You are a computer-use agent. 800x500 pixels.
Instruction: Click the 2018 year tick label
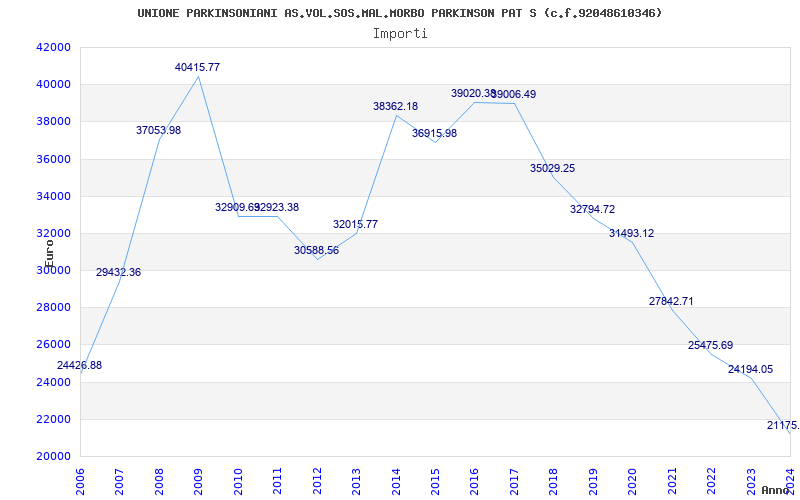click(x=554, y=481)
